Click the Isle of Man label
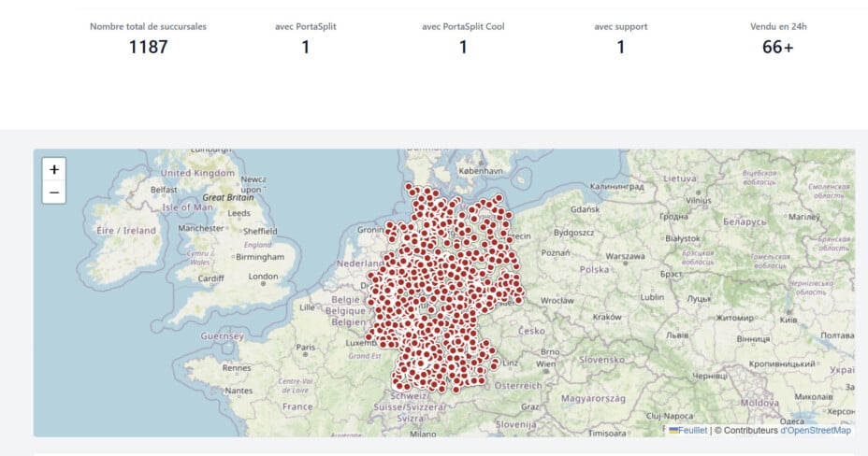 187,207
